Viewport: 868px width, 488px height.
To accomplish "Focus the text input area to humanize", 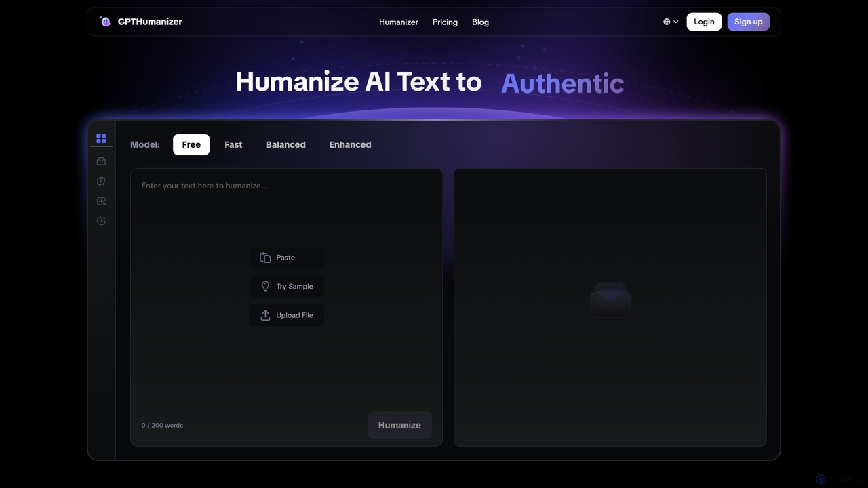I will coord(286,291).
